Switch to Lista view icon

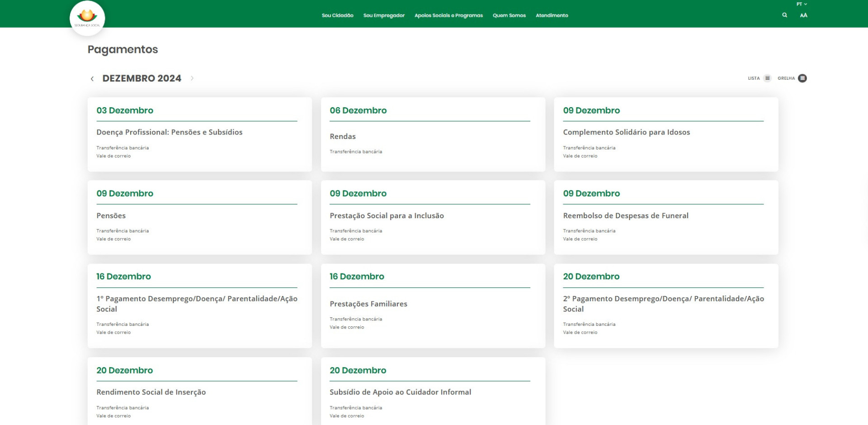[767, 78]
